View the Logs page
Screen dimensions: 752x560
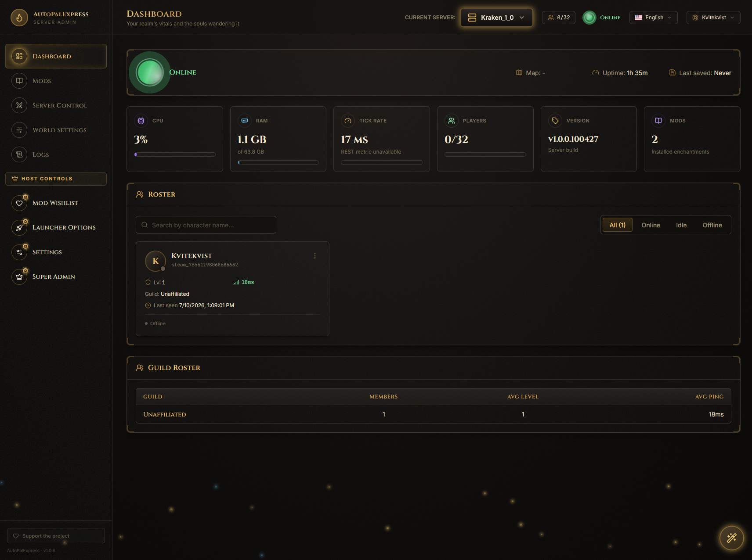coord(56,154)
